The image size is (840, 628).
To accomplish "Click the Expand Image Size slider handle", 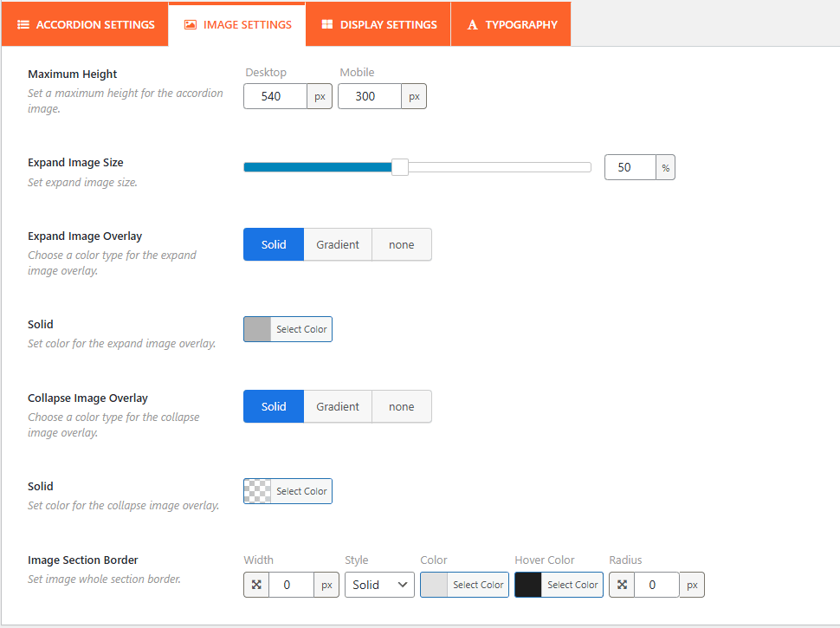I will (x=400, y=167).
